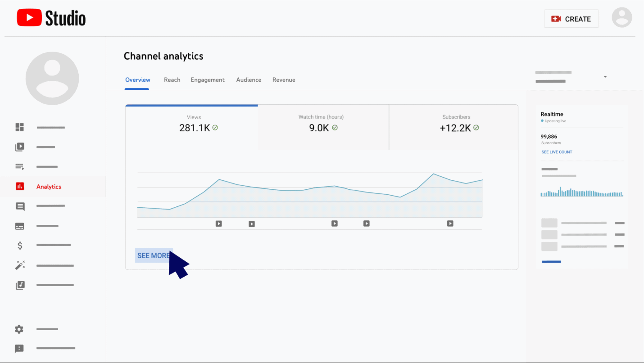Open the Earn (monetization) dollar icon
Viewport: 644px width, 363px height.
[20, 245]
